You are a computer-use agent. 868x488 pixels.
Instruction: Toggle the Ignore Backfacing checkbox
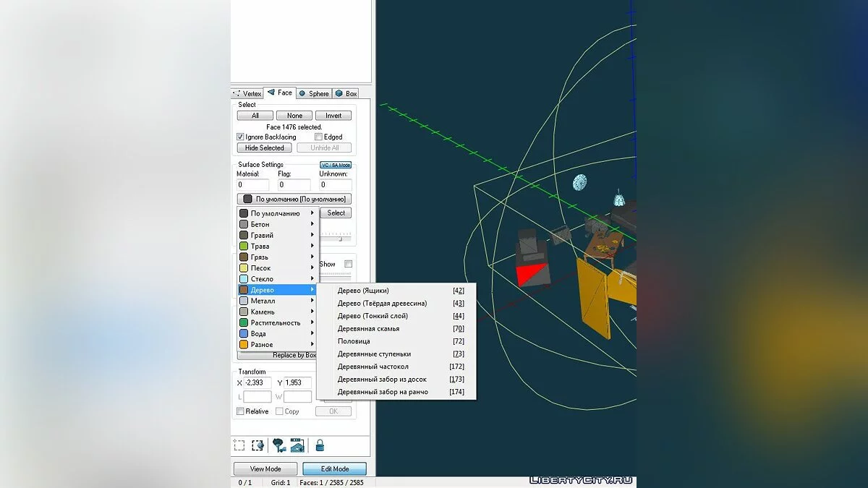pyautogui.click(x=241, y=137)
